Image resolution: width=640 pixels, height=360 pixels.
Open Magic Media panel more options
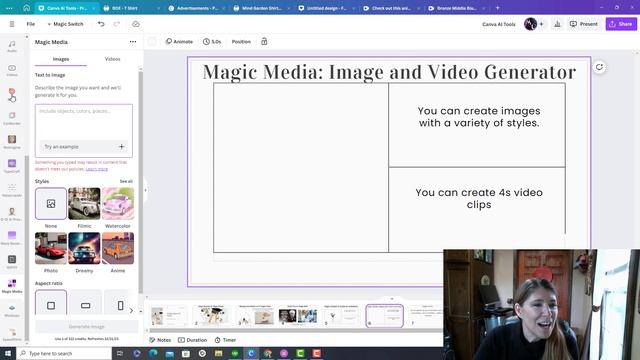click(x=133, y=42)
